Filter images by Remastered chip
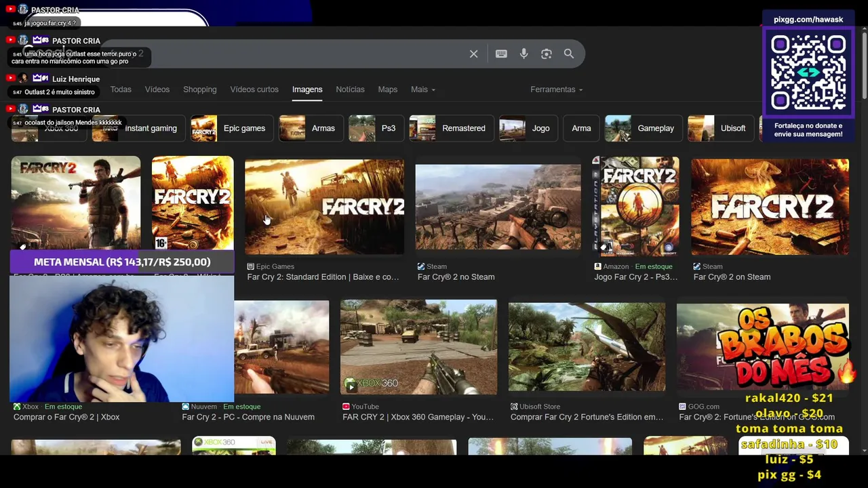This screenshot has height=488, width=868. coord(451,128)
